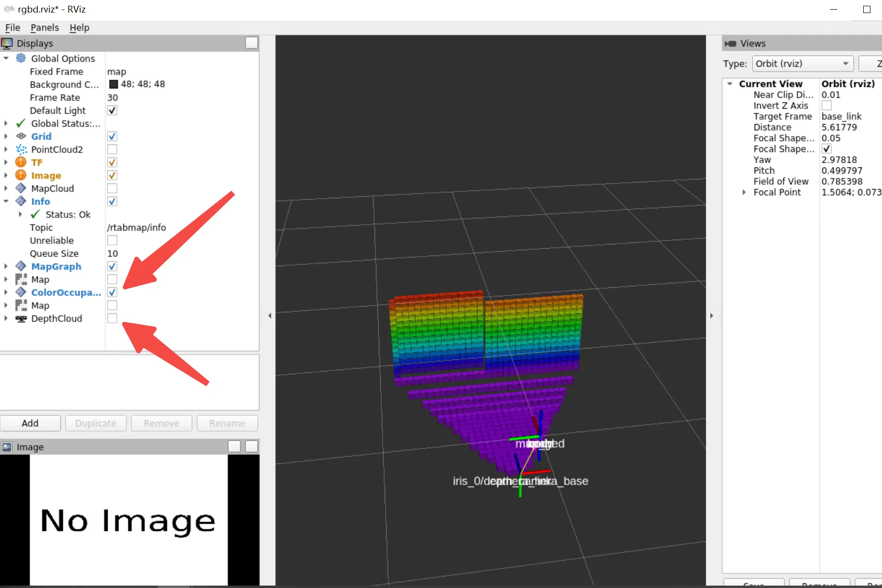The image size is (882, 588).
Task: Expand the Focal Point property
Action: coord(744,192)
